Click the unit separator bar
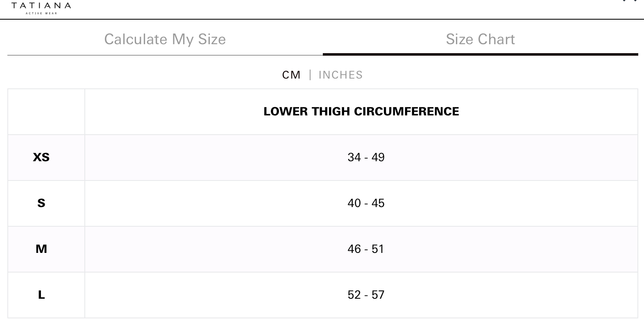 [x=310, y=75]
